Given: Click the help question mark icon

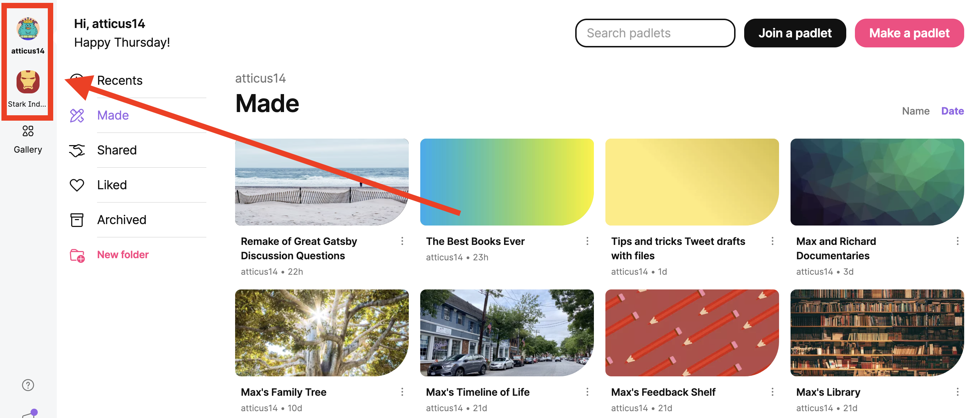Looking at the screenshot, I should click(28, 385).
